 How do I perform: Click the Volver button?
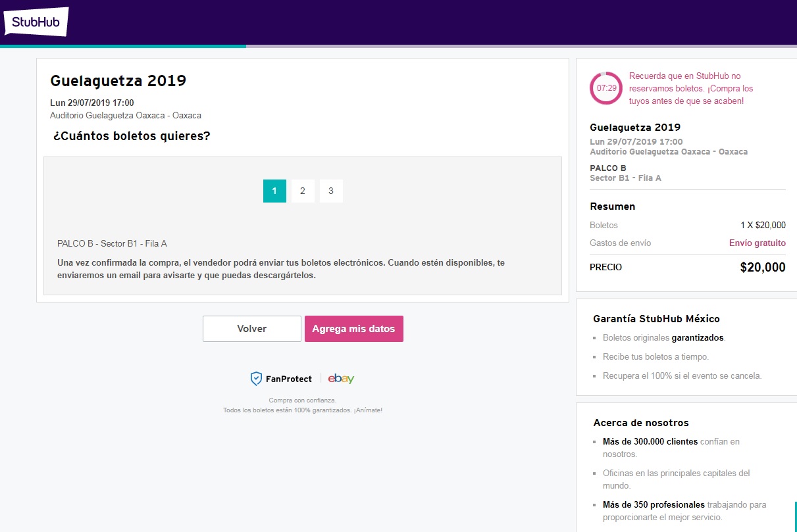252,329
